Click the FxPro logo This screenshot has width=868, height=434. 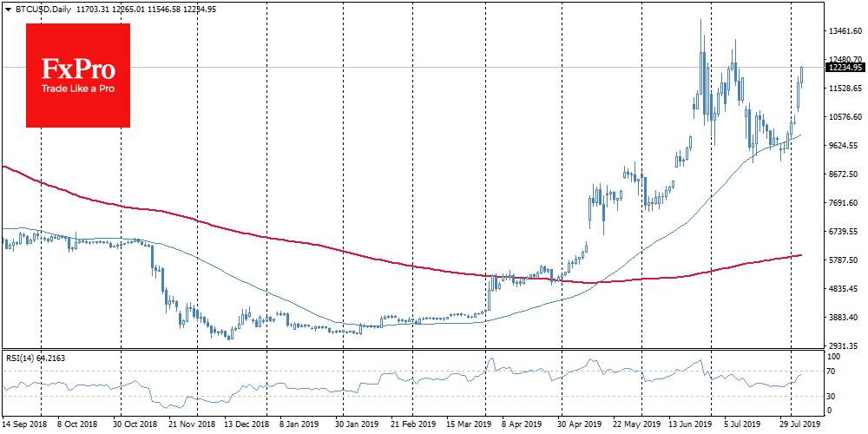[78, 76]
